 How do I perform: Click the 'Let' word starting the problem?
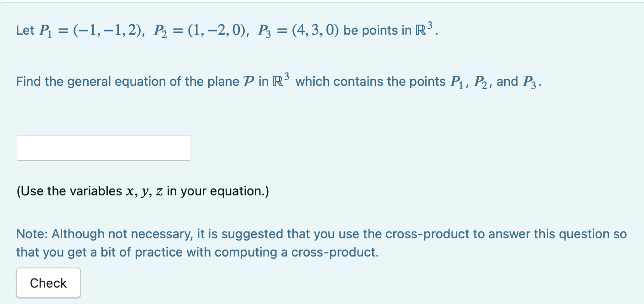[x=24, y=30]
